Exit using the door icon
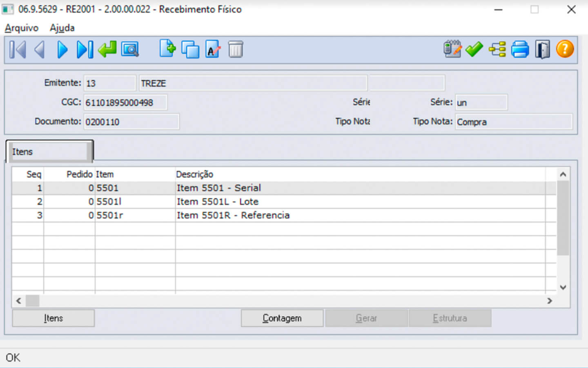 [542, 50]
